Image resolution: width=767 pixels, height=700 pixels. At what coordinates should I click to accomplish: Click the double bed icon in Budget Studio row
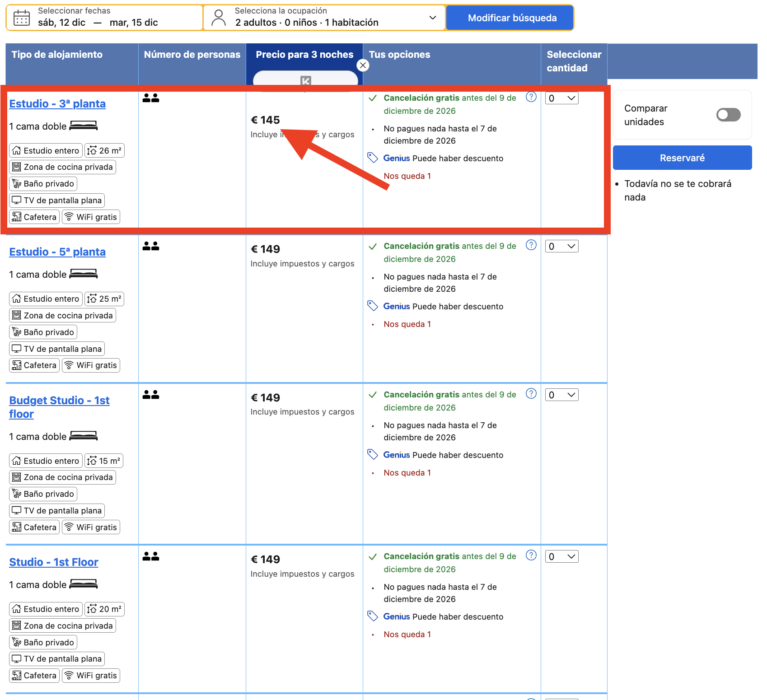(x=84, y=436)
